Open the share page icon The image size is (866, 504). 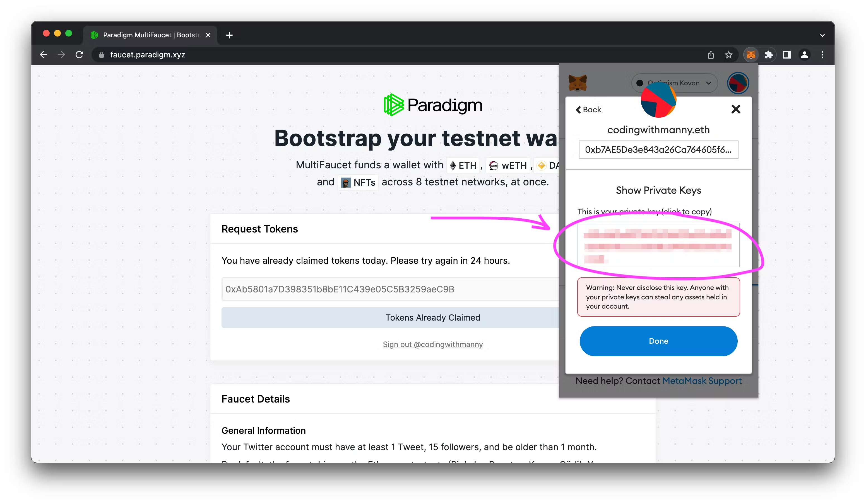[711, 55]
